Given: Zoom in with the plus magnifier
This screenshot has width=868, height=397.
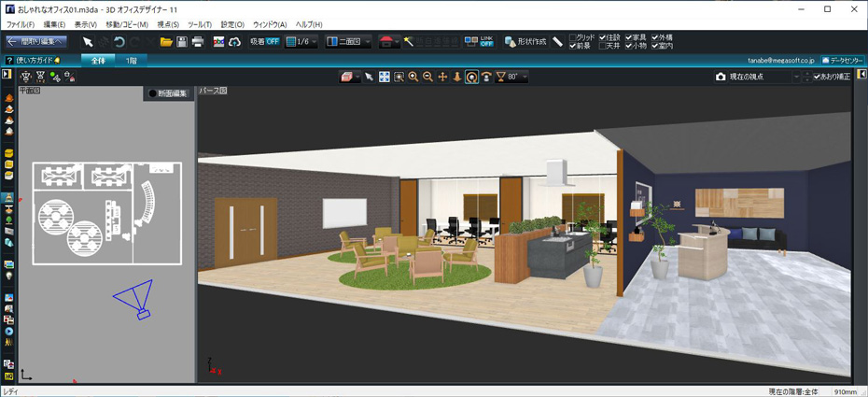Looking at the screenshot, I should coord(413,77).
